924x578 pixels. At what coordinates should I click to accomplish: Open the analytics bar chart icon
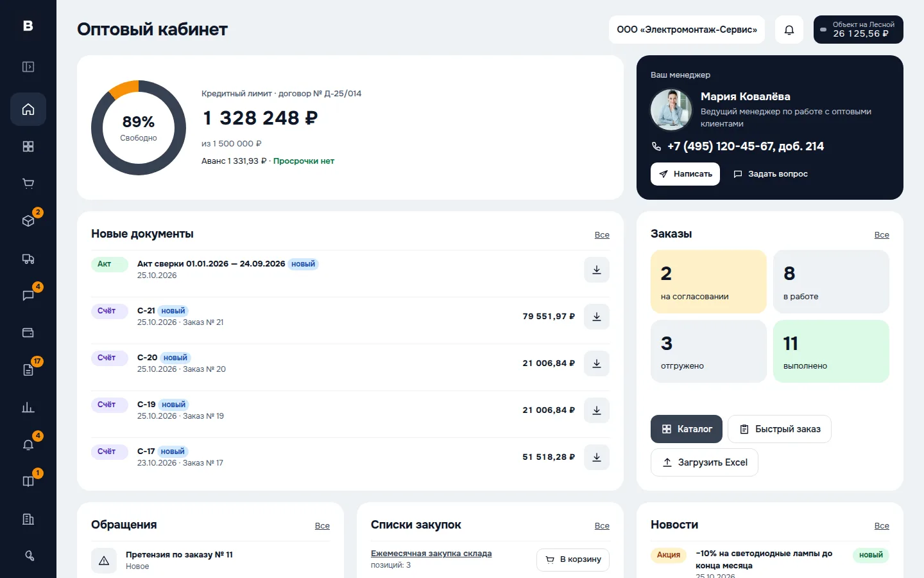pyautogui.click(x=28, y=407)
